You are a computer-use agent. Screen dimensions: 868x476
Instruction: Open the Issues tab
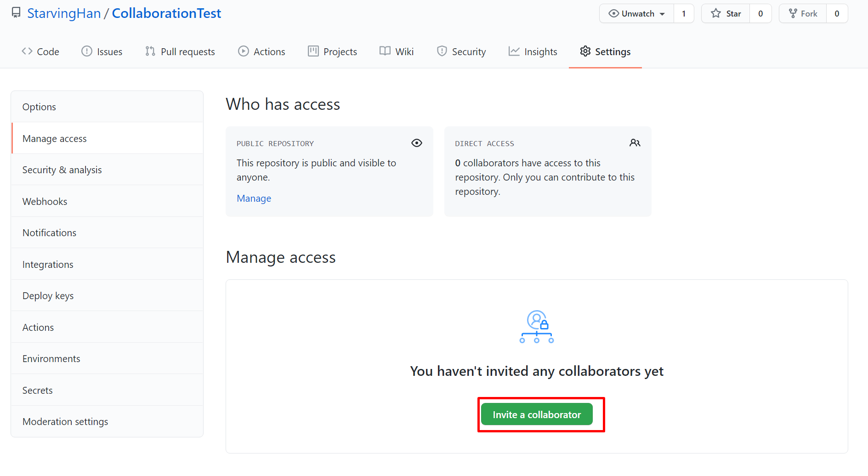(102, 51)
